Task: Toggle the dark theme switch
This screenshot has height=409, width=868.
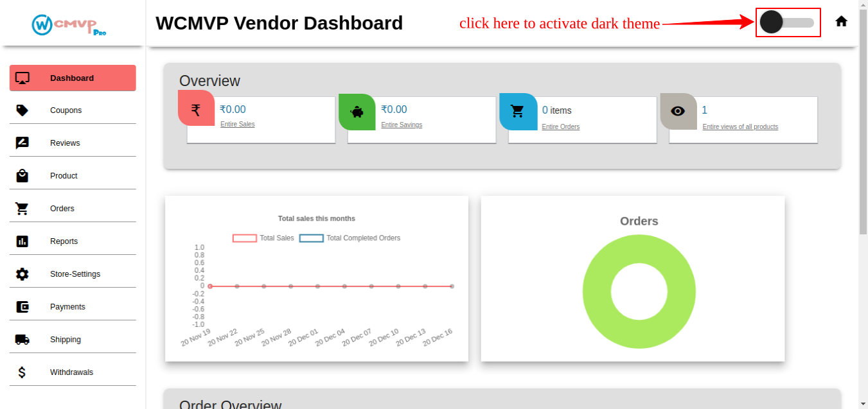Action: 787,22
